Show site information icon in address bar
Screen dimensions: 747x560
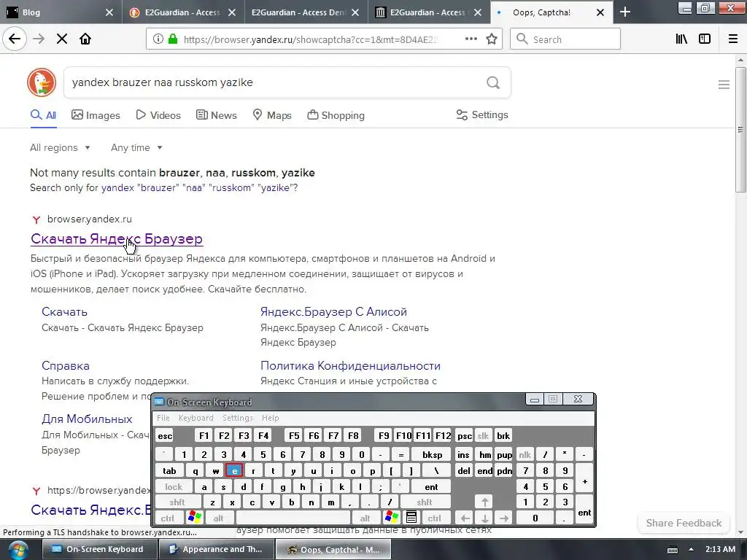click(x=158, y=39)
